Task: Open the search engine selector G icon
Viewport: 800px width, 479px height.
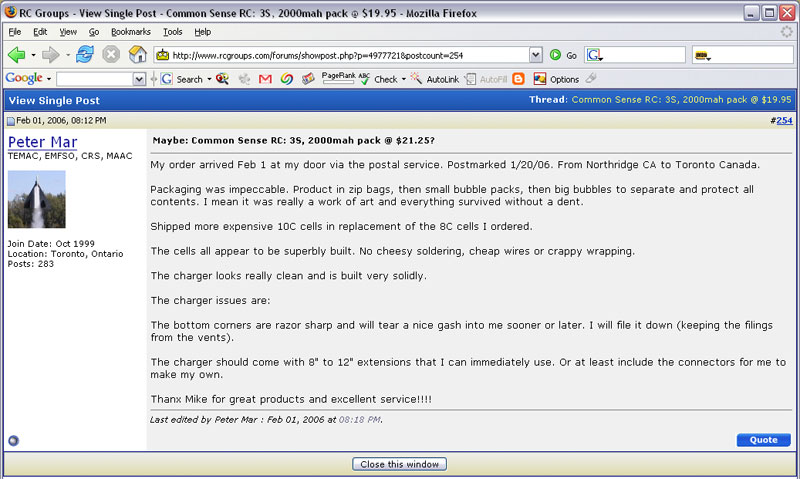Action: click(594, 55)
